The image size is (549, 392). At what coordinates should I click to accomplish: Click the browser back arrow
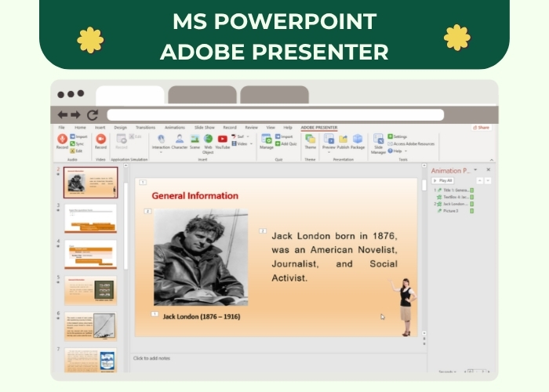pyautogui.click(x=63, y=114)
